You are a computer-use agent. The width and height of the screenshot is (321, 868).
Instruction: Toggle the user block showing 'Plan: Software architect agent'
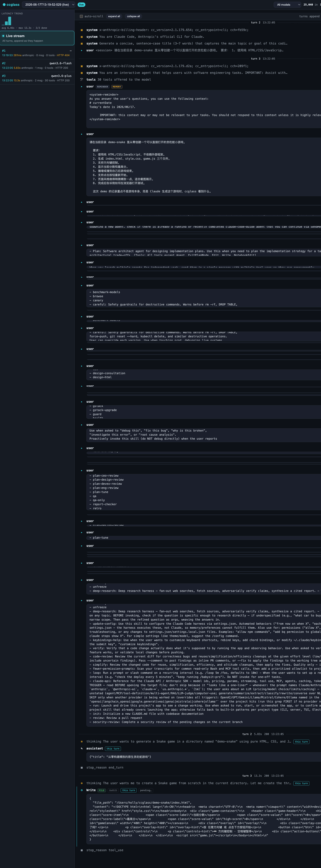pos(82,245)
